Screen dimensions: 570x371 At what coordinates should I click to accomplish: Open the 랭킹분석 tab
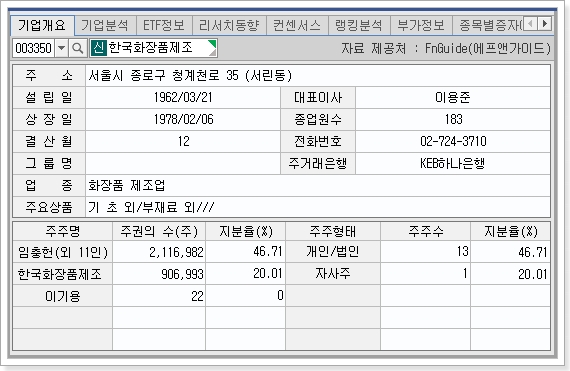359,25
